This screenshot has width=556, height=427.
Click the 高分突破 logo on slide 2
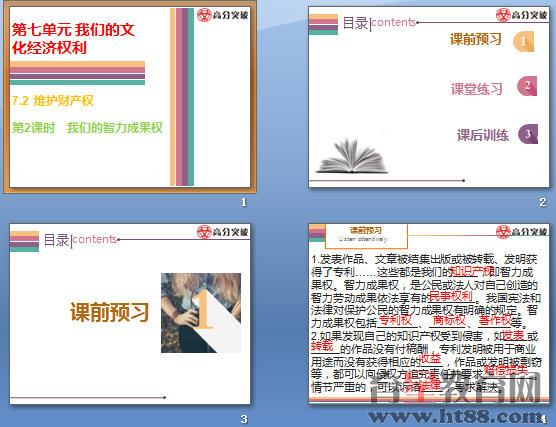tap(522, 15)
